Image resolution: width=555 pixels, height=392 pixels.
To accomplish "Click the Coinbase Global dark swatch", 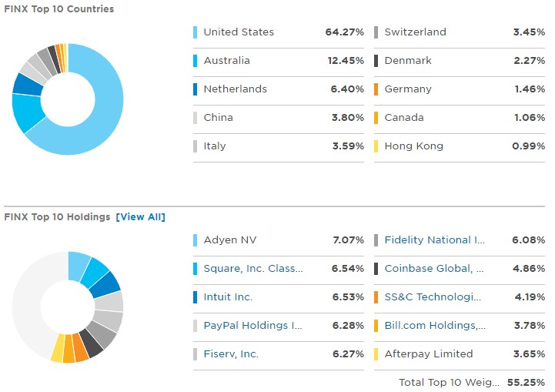I will (376, 269).
